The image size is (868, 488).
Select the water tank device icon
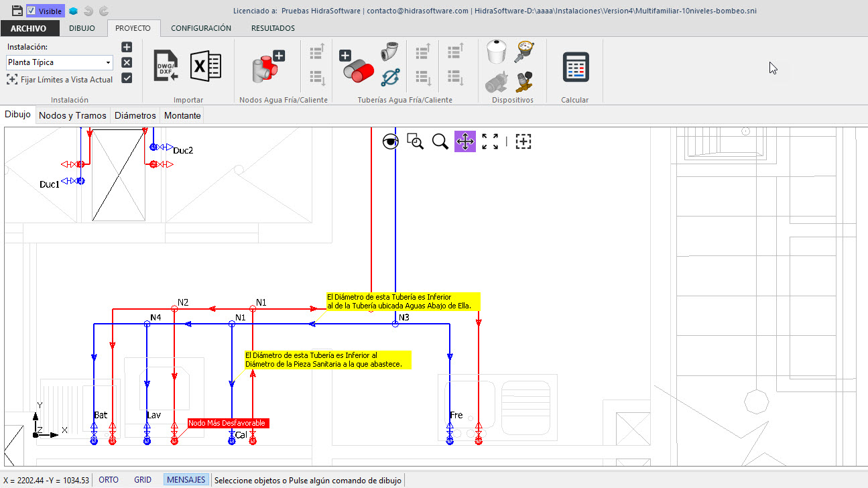pos(495,52)
